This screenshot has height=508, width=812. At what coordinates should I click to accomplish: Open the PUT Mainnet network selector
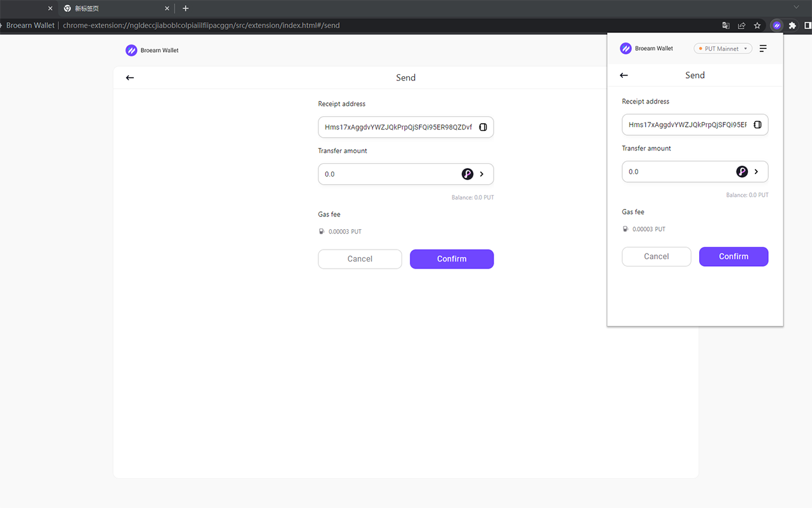click(x=723, y=48)
